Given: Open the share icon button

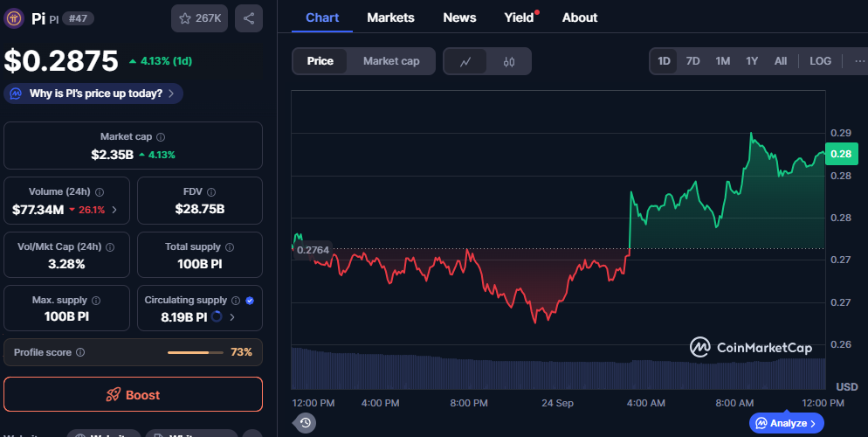Looking at the screenshot, I should [249, 18].
